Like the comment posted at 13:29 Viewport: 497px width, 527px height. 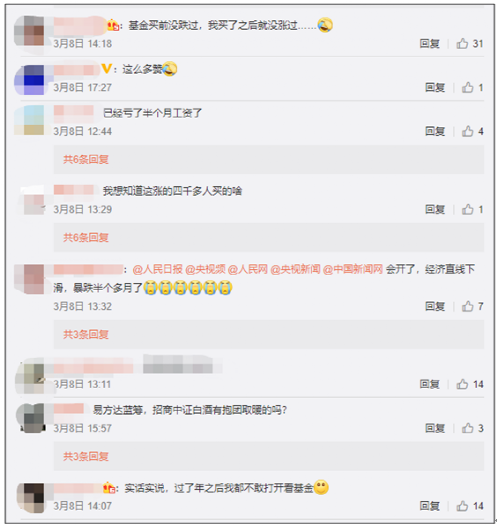[x=467, y=209]
